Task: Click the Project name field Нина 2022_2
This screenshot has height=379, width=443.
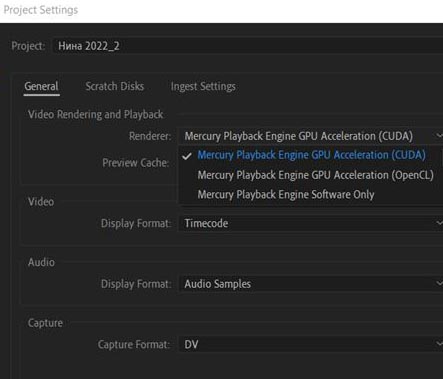Action: point(248,46)
